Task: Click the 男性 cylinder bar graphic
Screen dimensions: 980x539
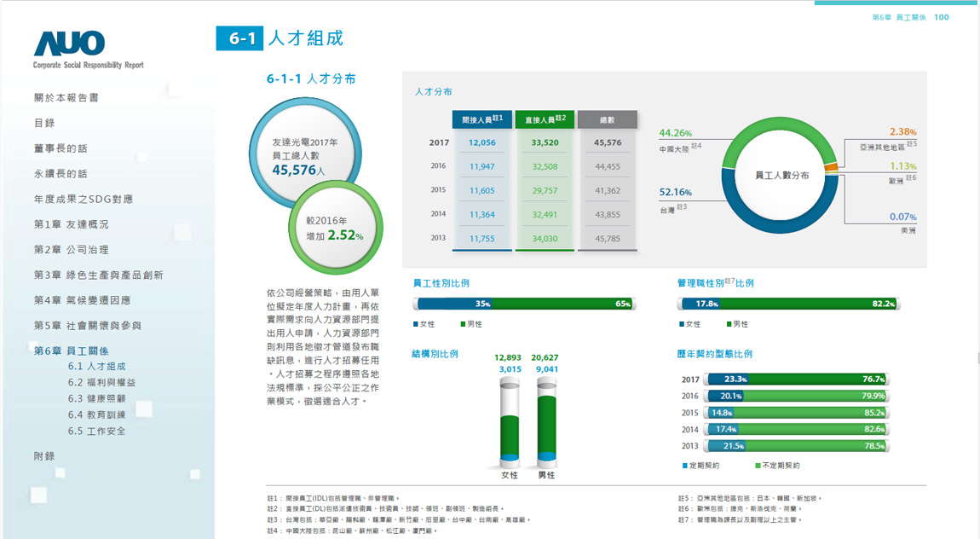Action: pos(545,422)
